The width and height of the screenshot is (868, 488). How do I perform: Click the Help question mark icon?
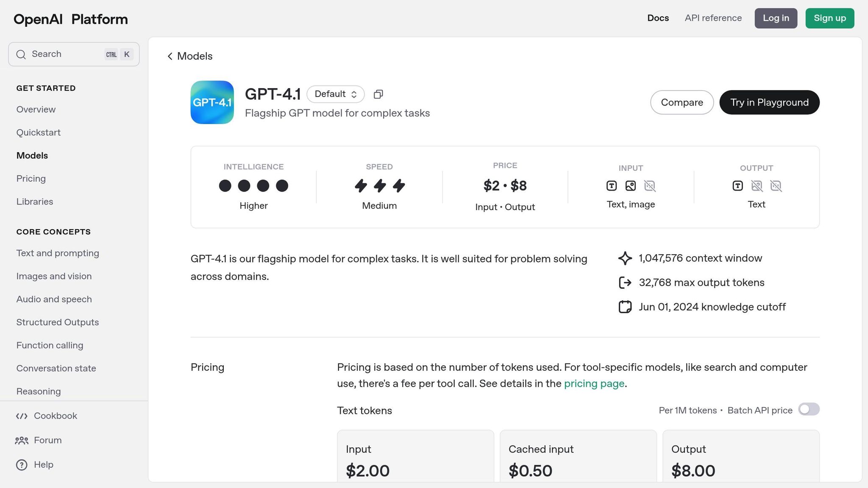[22, 465]
